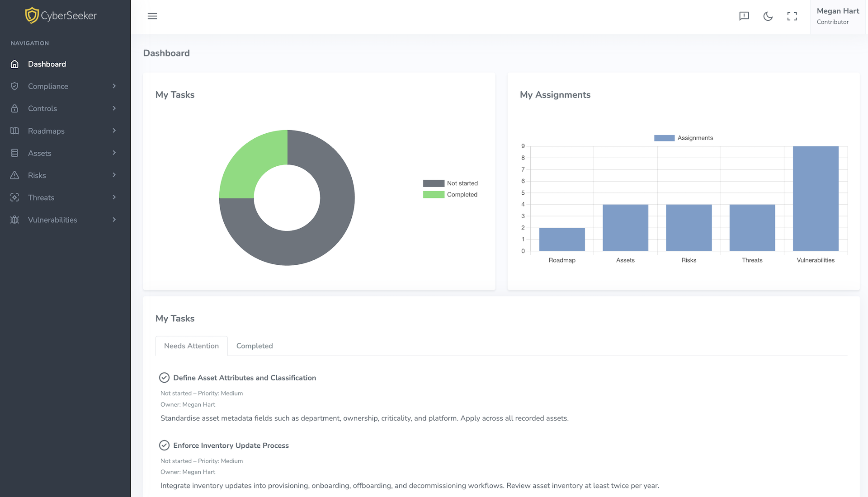Mark Define Asset Attributes task complete
This screenshot has height=497, width=868.
point(164,378)
